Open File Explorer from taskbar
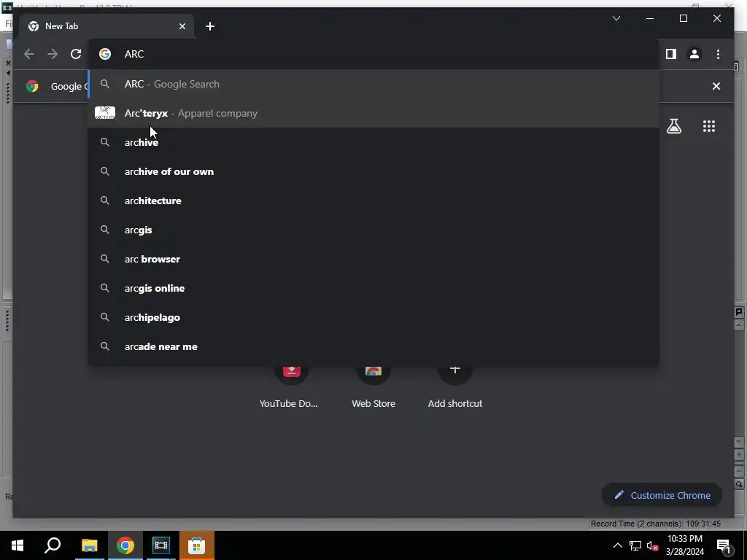This screenshot has height=560, width=747. point(89,545)
